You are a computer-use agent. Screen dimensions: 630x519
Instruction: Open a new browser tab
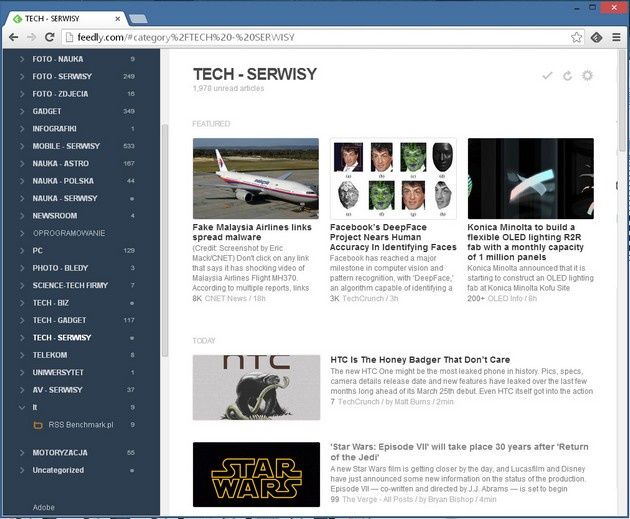point(139,18)
